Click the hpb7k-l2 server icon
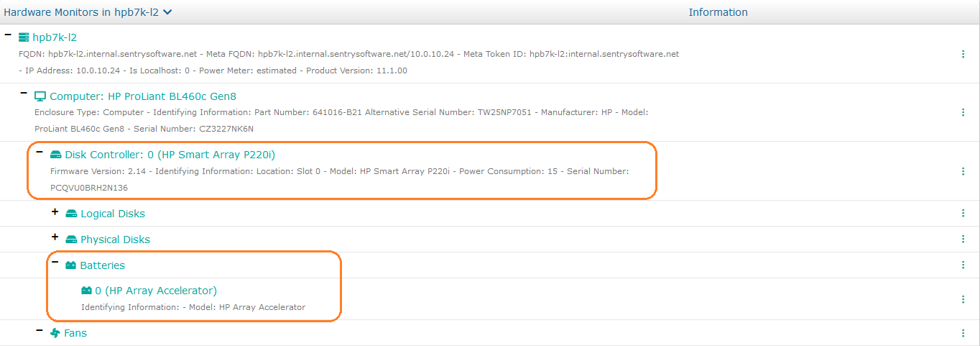The image size is (980, 346). point(24,37)
